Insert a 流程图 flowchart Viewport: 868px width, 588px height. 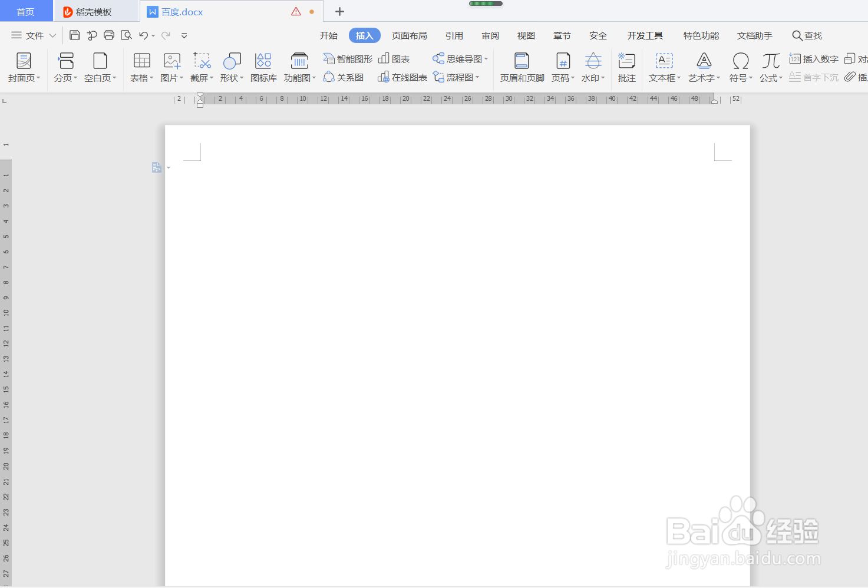453,77
